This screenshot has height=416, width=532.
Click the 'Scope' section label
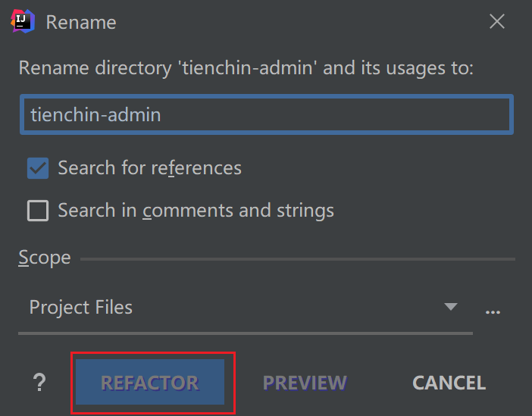click(45, 258)
